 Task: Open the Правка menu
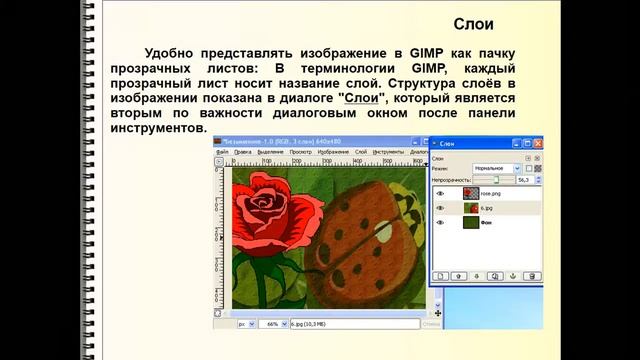(x=243, y=152)
